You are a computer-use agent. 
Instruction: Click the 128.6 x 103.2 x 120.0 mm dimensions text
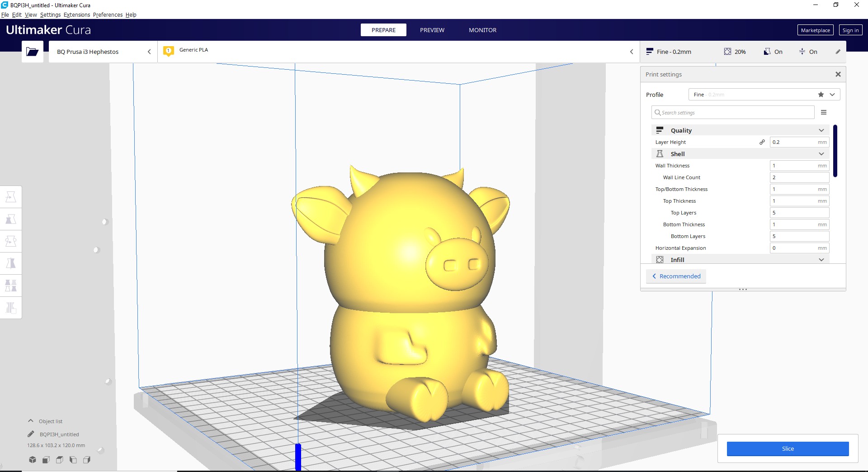coord(56,445)
